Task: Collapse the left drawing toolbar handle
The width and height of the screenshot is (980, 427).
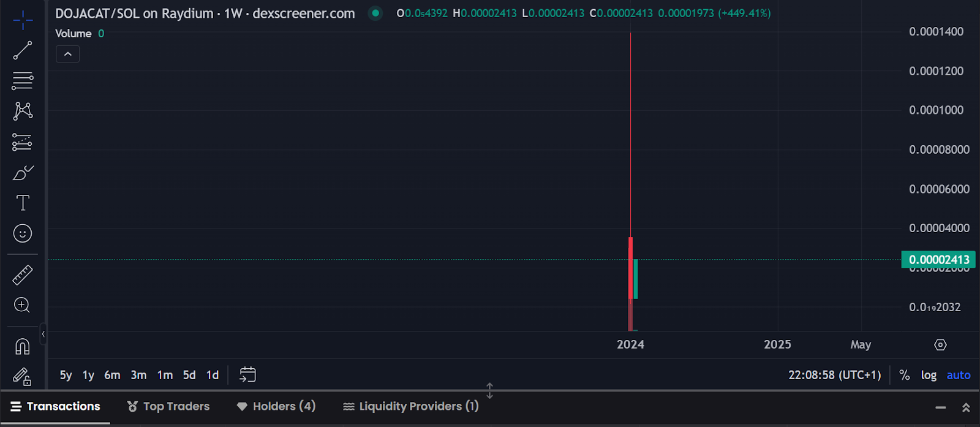Action: tap(43, 334)
